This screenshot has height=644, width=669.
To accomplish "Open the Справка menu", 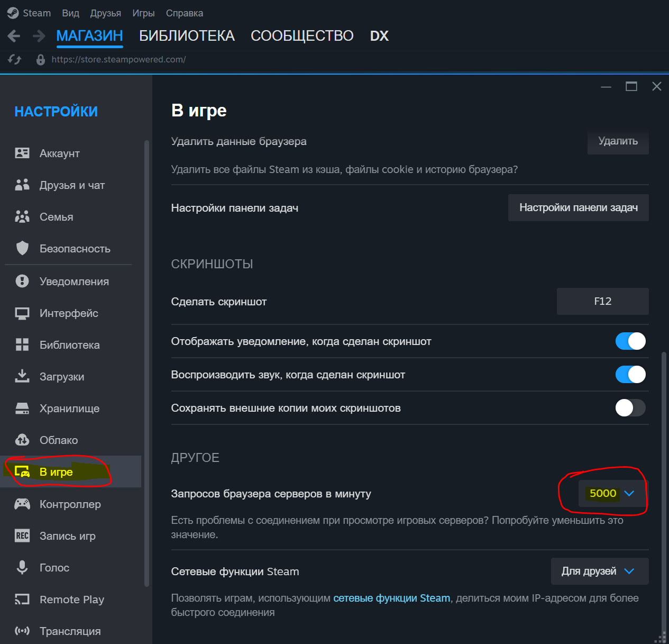I will (x=185, y=13).
